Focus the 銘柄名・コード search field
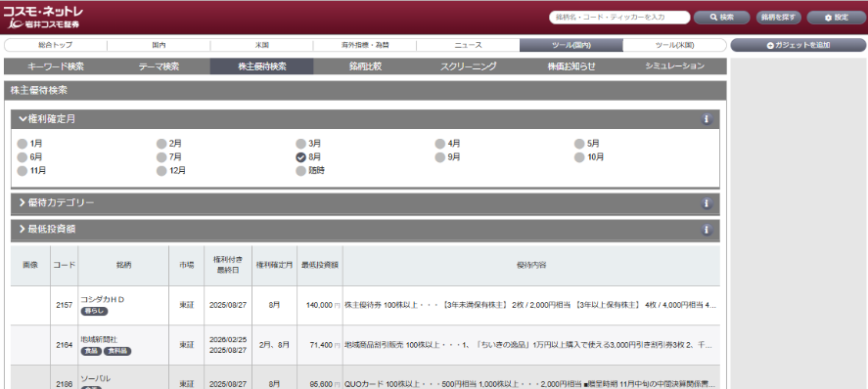The image size is (868, 389). (619, 18)
